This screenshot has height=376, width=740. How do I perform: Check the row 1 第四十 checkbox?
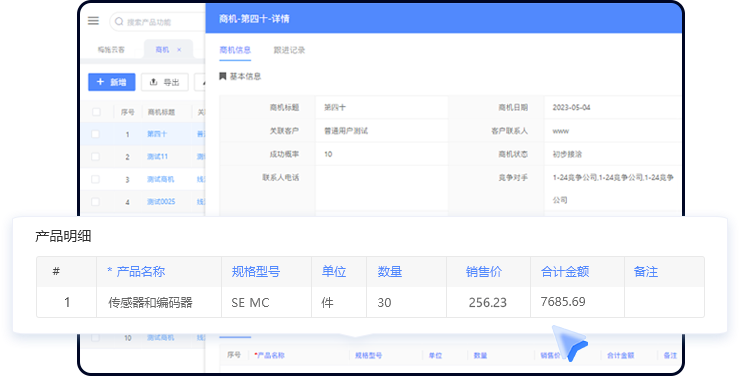tap(95, 134)
